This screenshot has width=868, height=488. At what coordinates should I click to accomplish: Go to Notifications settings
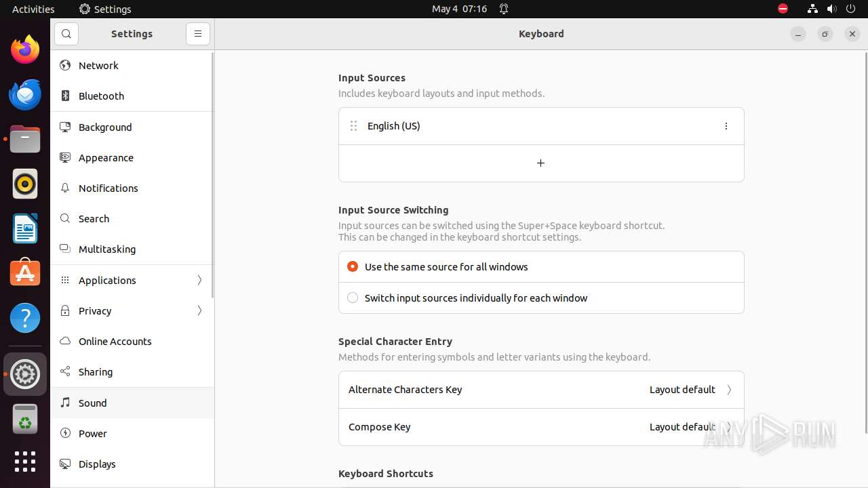click(132, 188)
